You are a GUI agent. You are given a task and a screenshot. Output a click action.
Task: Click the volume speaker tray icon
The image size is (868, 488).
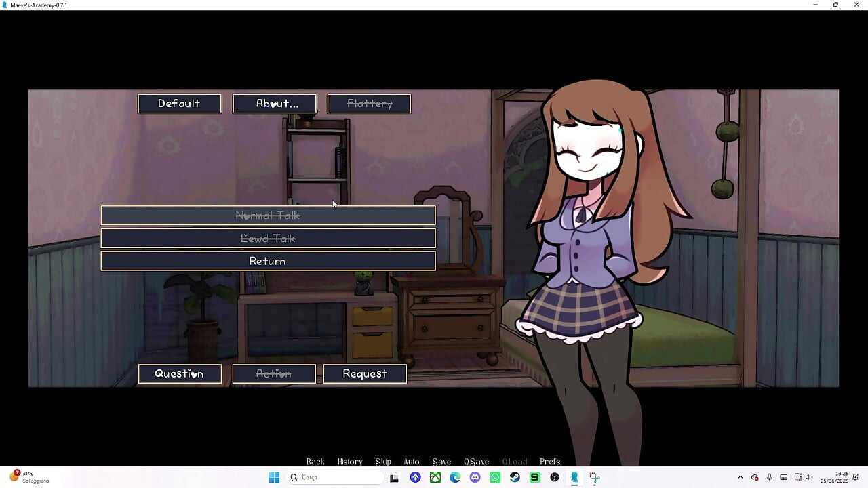click(808, 477)
